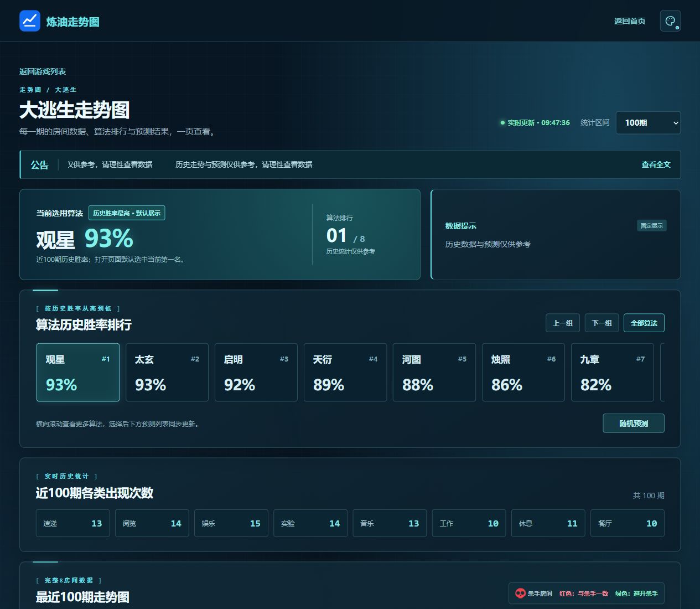Click the 共 100 期 total text
Screen dimensions: 700x609
coord(649,496)
